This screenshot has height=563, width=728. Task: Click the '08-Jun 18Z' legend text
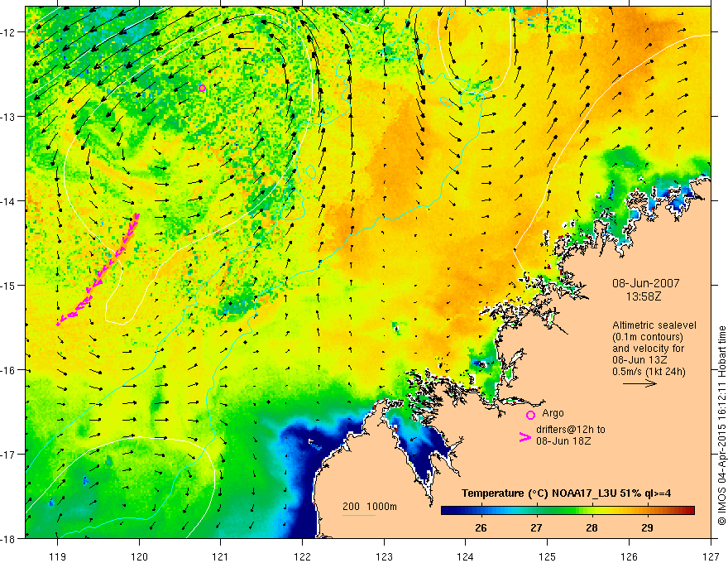[x=563, y=441]
